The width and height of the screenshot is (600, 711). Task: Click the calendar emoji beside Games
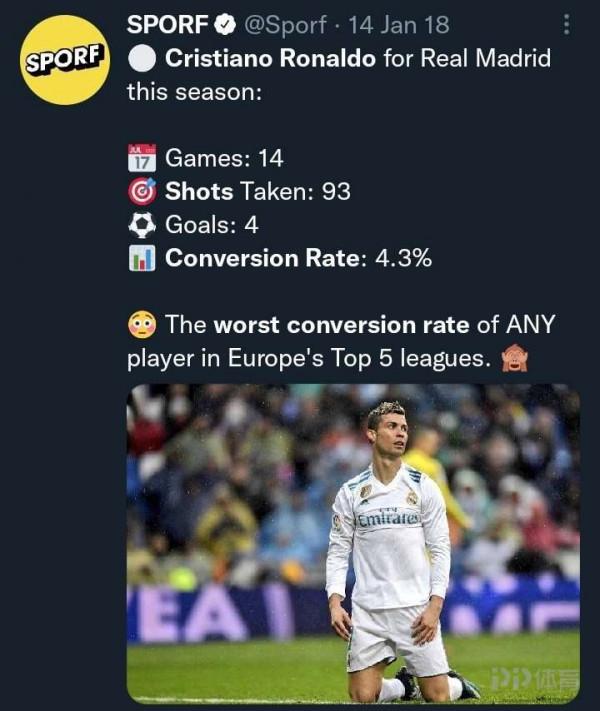(x=142, y=157)
